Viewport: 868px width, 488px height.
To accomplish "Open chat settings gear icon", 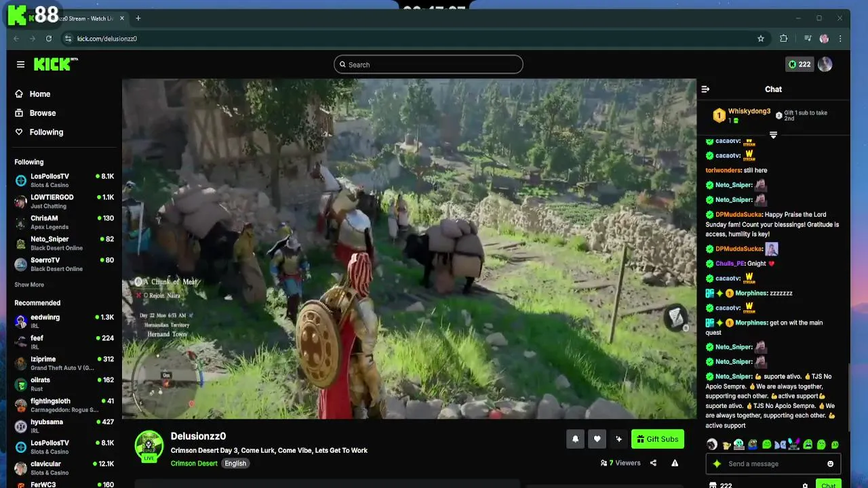I will [805, 485].
